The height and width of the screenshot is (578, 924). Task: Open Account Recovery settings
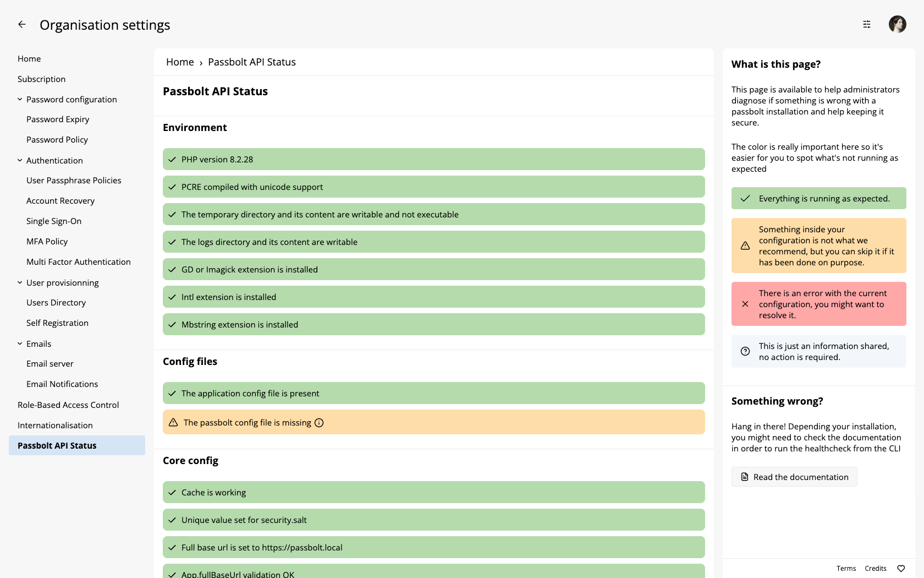pyautogui.click(x=61, y=201)
